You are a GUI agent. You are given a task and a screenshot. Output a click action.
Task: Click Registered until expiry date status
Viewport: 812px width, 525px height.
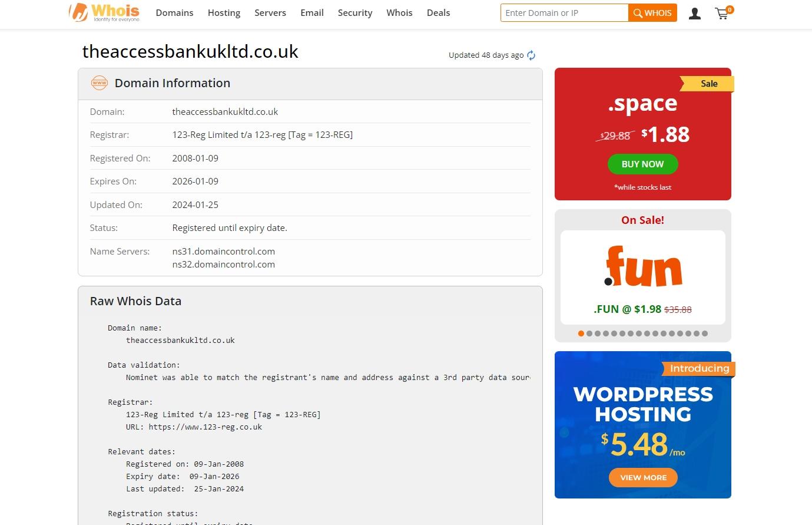pos(230,228)
